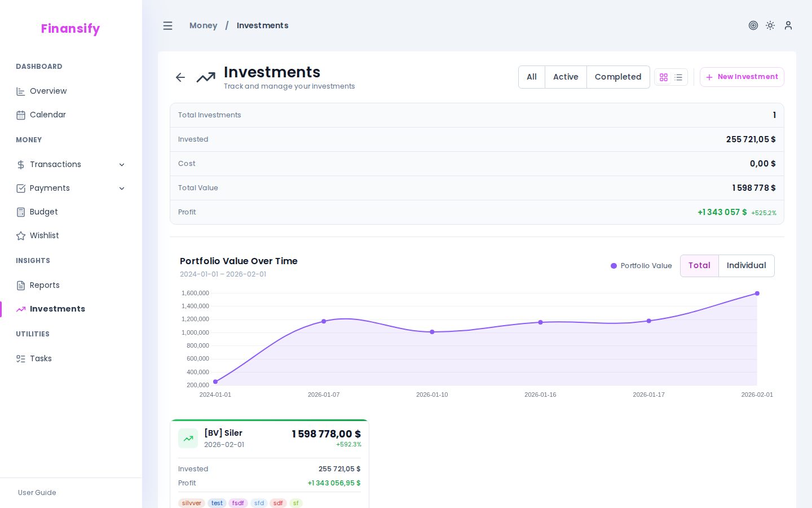Switch investments to list view
812x508 pixels.
point(678,77)
